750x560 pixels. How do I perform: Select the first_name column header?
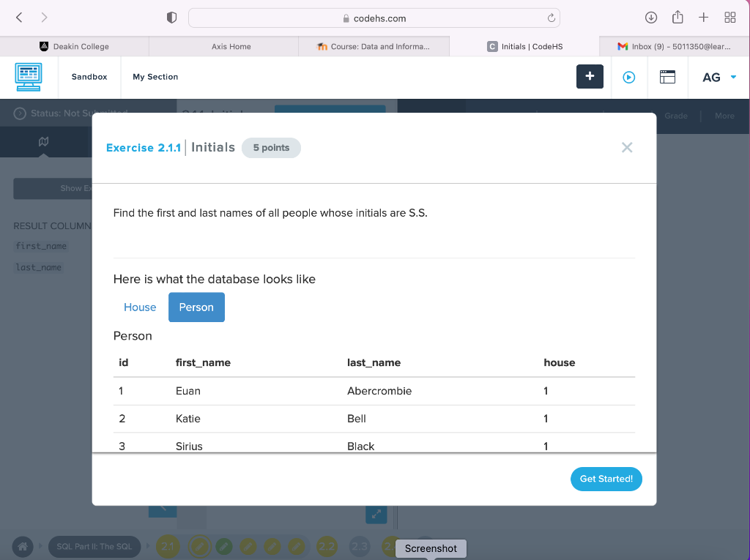203,362
